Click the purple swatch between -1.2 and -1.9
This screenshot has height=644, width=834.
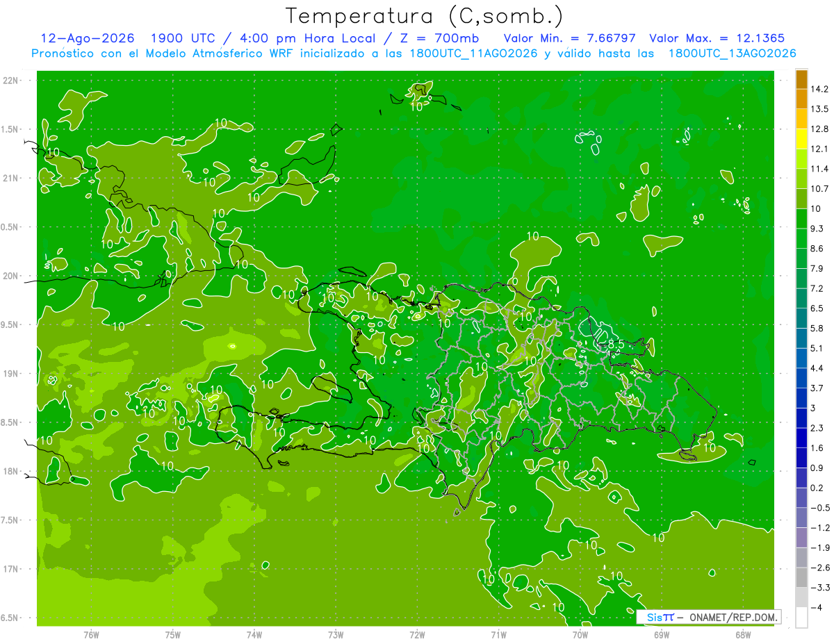click(x=801, y=538)
